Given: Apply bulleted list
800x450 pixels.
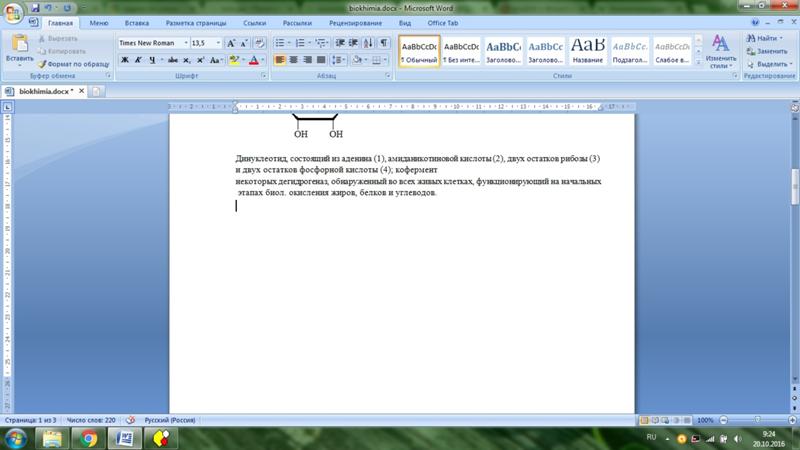Looking at the screenshot, I should [x=280, y=43].
